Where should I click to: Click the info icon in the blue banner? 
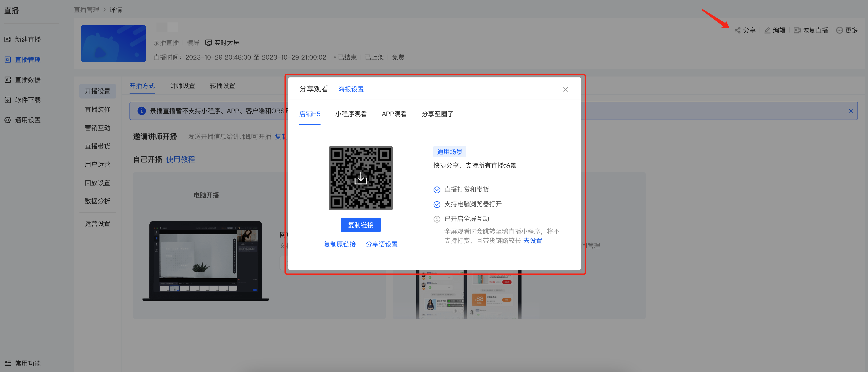[x=142, y=111]
